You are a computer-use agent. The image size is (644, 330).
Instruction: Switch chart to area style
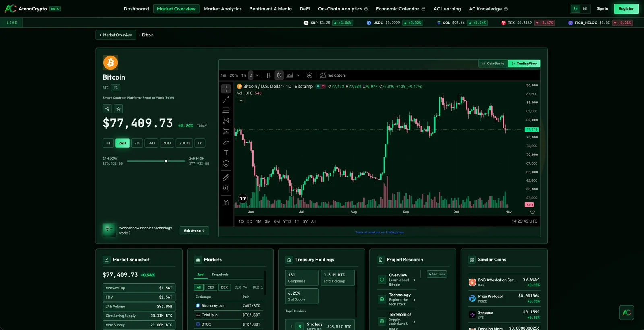click(289, 75)
